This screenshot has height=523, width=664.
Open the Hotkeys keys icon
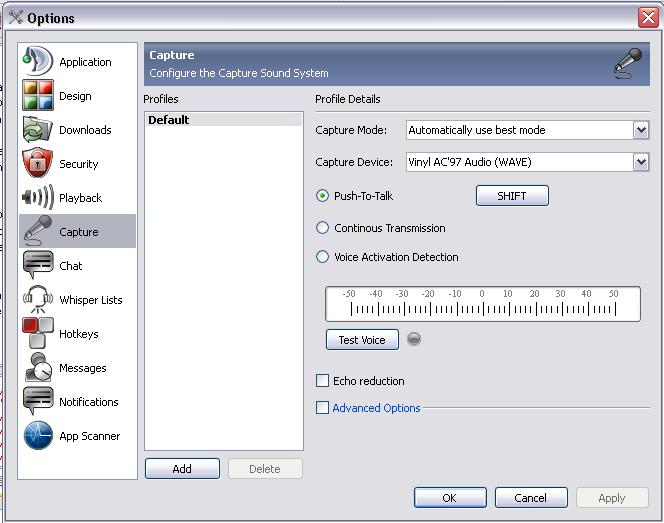(x=38, y=333)
